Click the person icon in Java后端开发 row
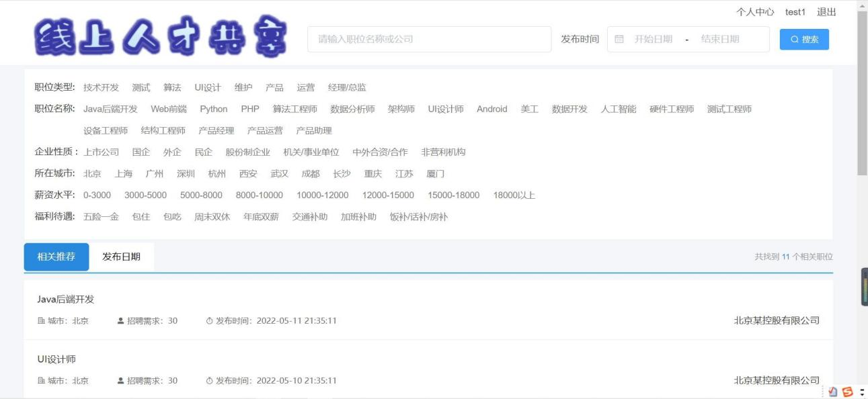Viewport: 868px width, 399px height. pos(121,321)
